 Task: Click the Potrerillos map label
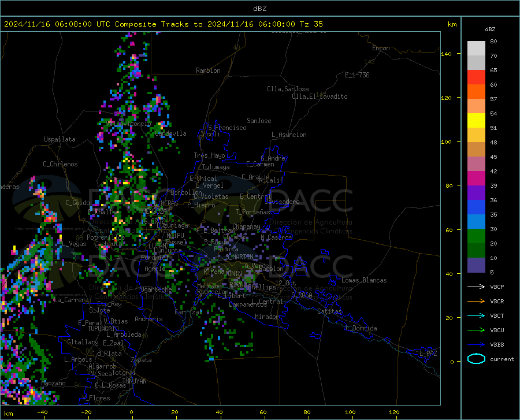pos(106,237)
